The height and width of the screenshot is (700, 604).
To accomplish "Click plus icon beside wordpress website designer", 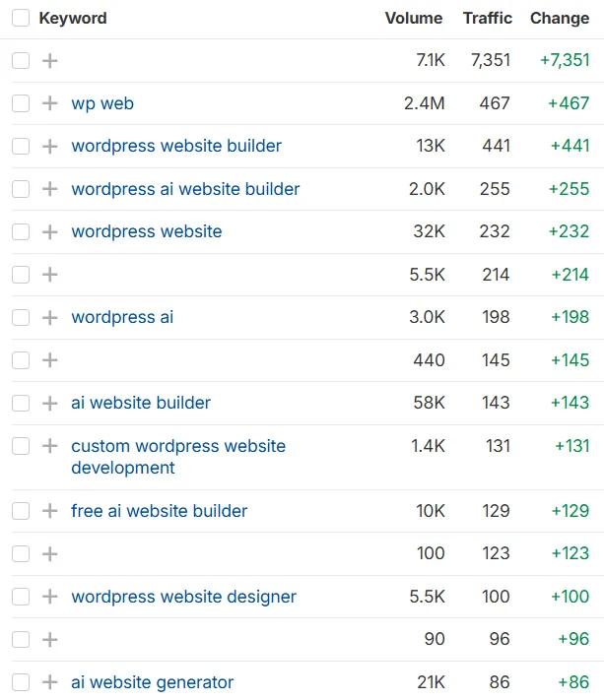I will [50, 597].
